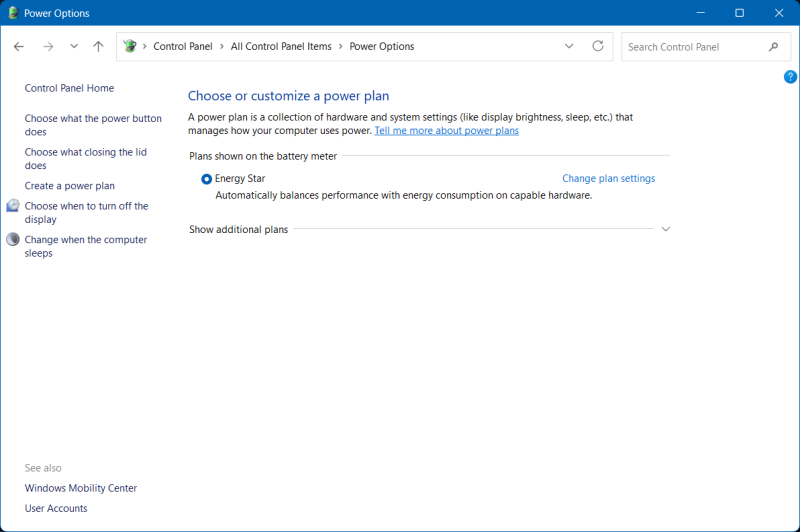Click Control Panel breadcrumb item
Screen dimensions: 800x532
[182, 47]
